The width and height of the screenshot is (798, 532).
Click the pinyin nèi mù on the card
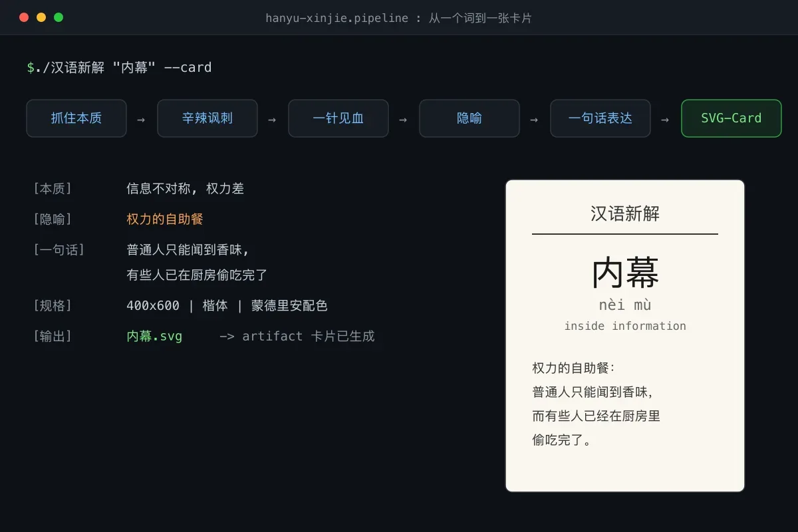pyautogui.click(x=625, y=306)
